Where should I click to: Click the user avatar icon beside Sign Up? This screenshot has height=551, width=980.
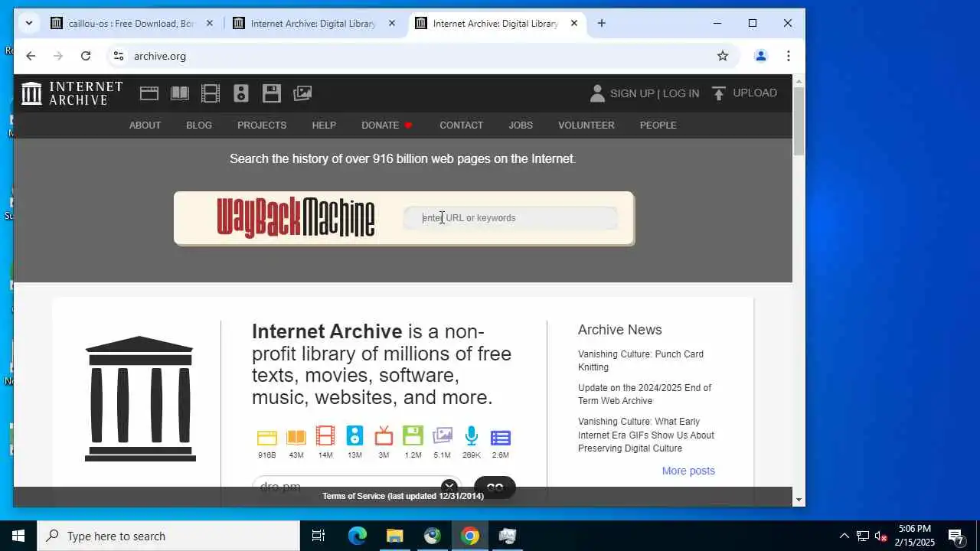pyautogui.click(x=597, y=93)
